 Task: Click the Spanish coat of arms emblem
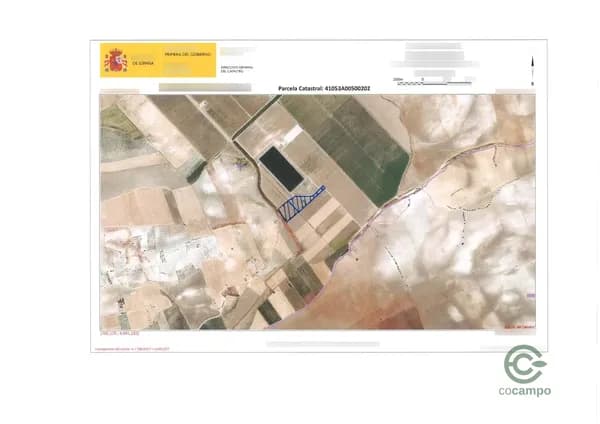click(x=116, y=60)
